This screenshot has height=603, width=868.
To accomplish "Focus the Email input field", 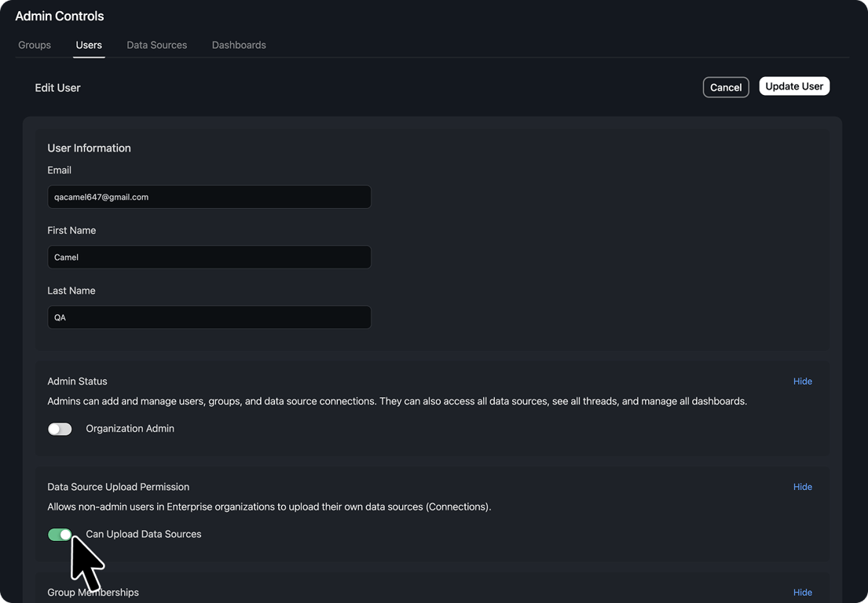I will 209,197.
